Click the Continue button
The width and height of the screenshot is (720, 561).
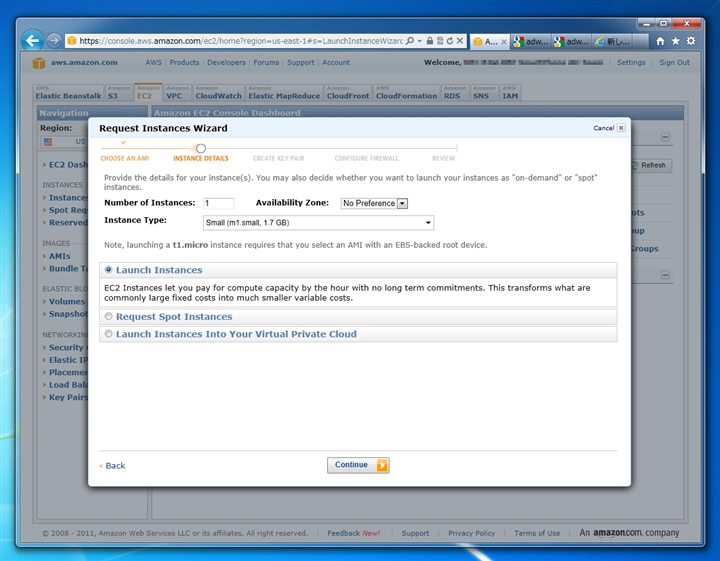tap(358, 465)
